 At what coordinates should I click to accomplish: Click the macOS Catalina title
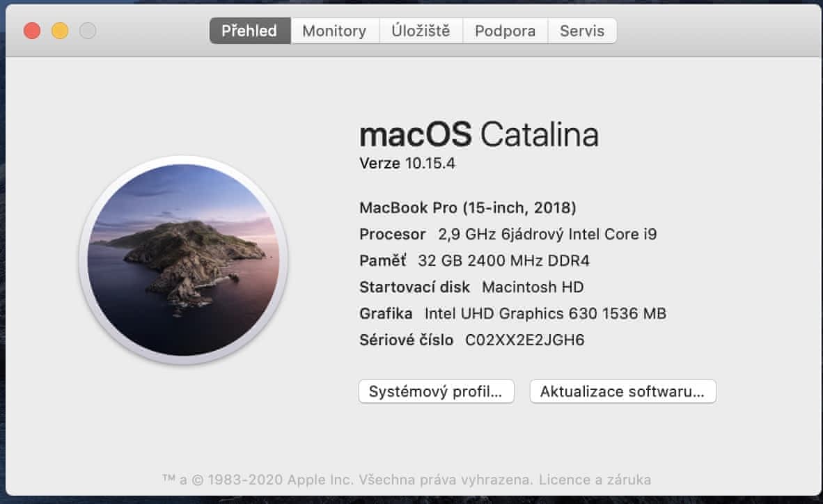pyautogui.click(x=478, y=134)
